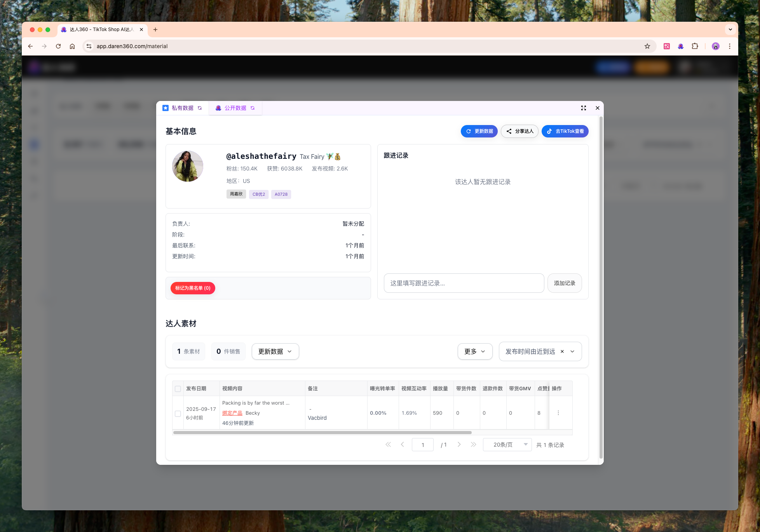The image size is (760, 532).
Task: Go to last page with double-arrow icon
Action: 473,445
